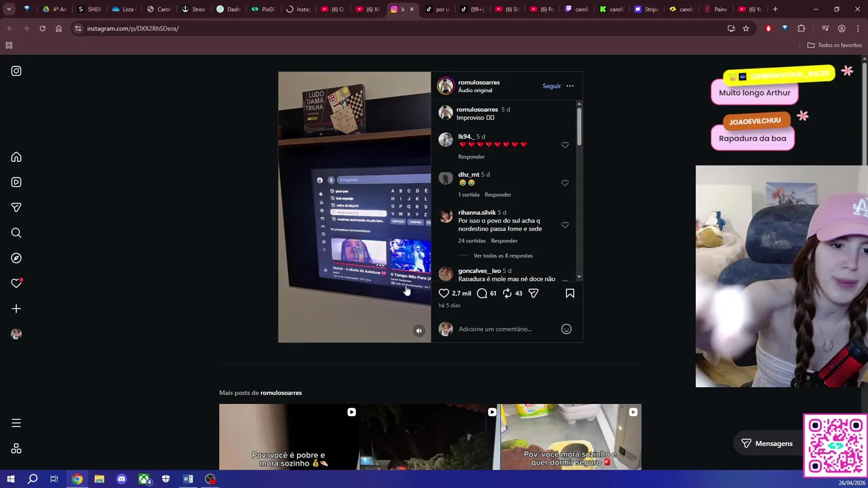Open 'você é pobre e mora sozinho' reel
This screenshot has height=488, width=868.
289,437
